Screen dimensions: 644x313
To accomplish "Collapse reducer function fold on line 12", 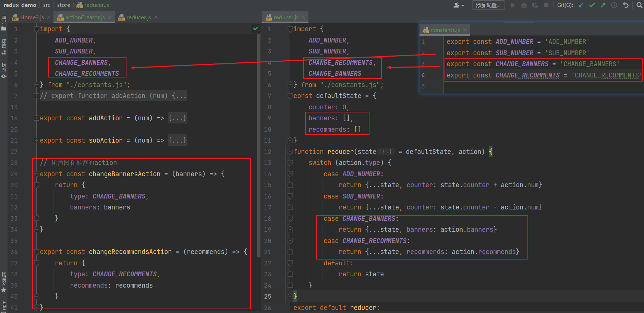I will [290, 152].
